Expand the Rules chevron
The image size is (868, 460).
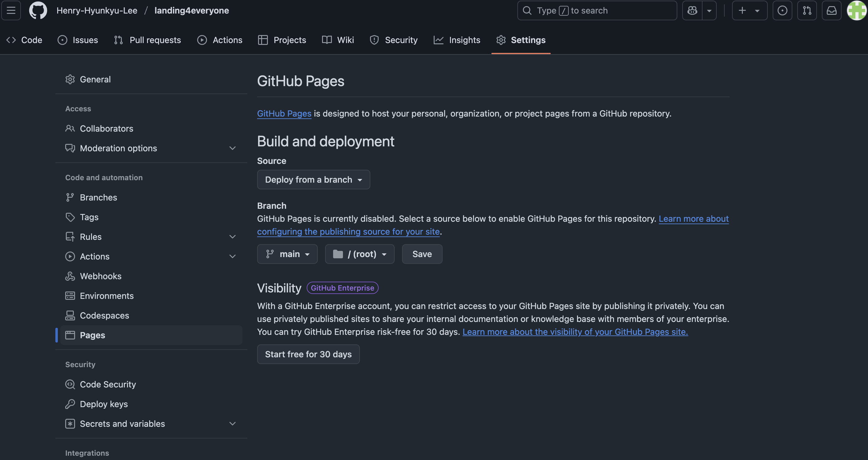(x=233, y=237)
